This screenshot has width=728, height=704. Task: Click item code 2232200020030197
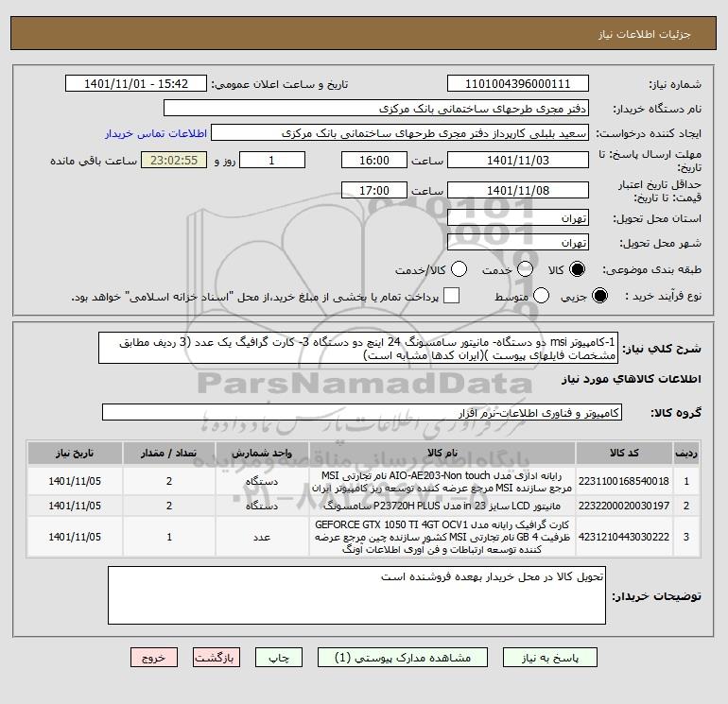point(624,506)
